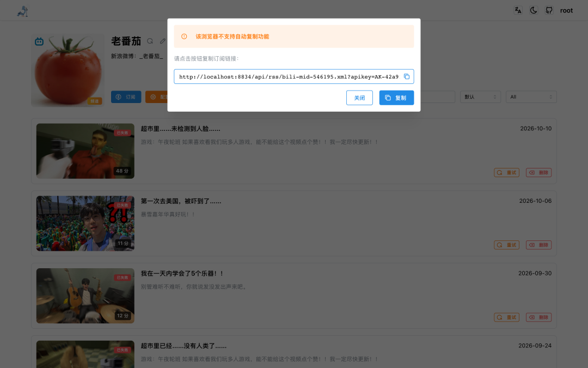Delete the 第一次去美国 episode
This screenshot has height=368, width=588.
538,245
